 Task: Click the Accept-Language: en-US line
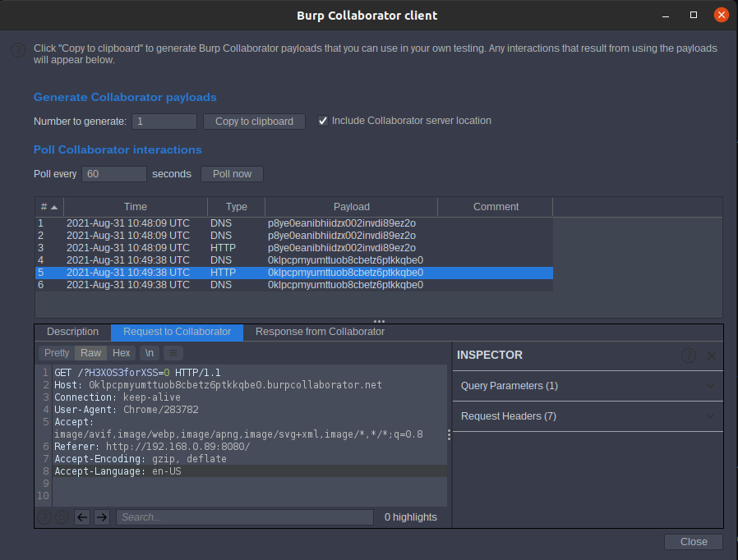click(x=118, y=471)
